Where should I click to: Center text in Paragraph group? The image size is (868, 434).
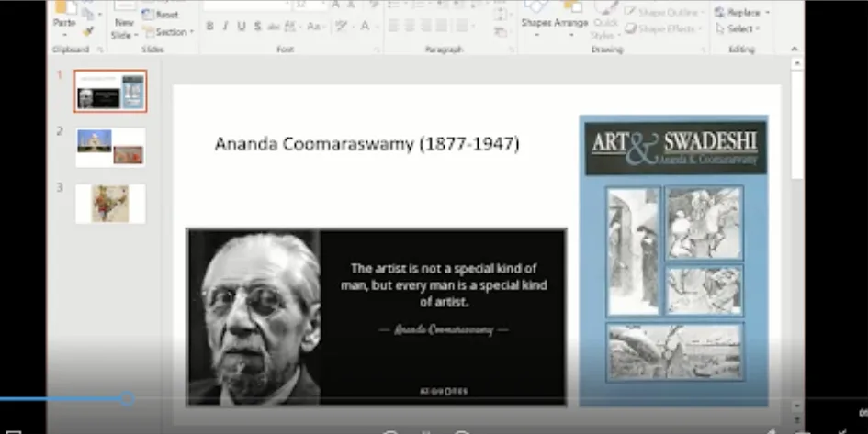[410, 26]
